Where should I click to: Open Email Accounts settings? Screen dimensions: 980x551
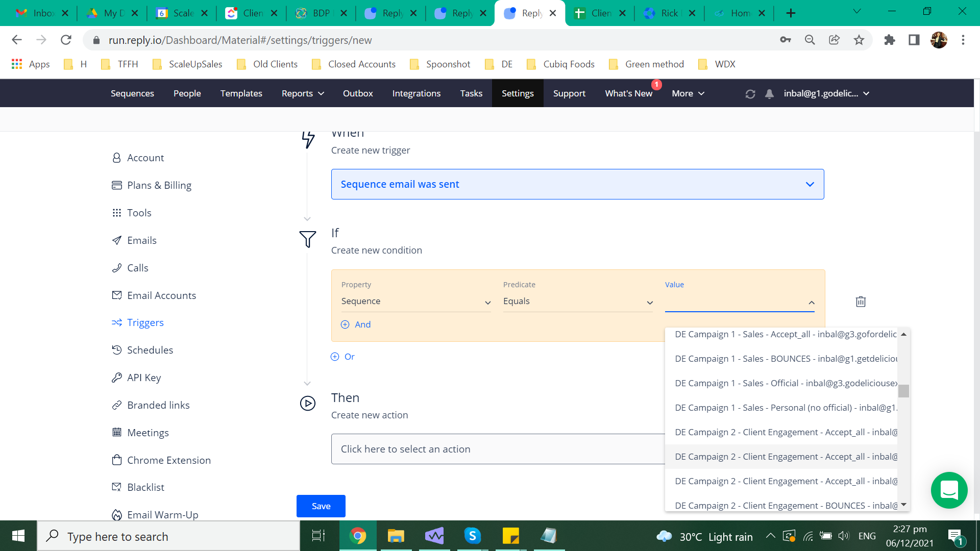(154, 295)
